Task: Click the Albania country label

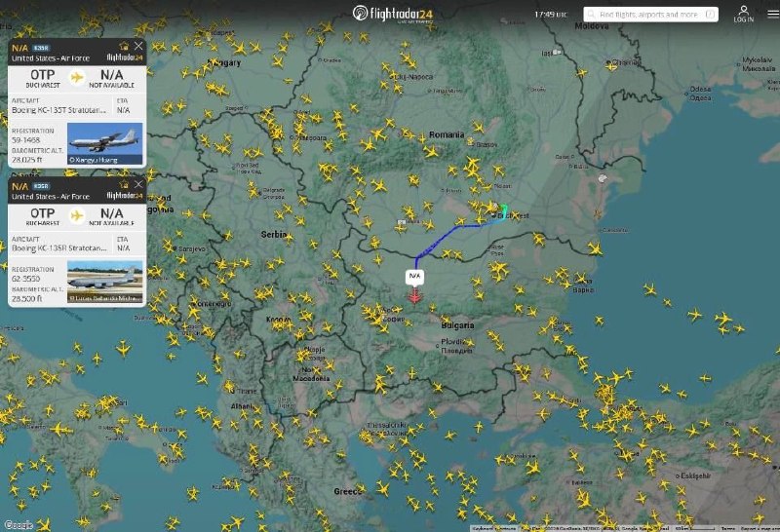Action: tap(243, 406)
